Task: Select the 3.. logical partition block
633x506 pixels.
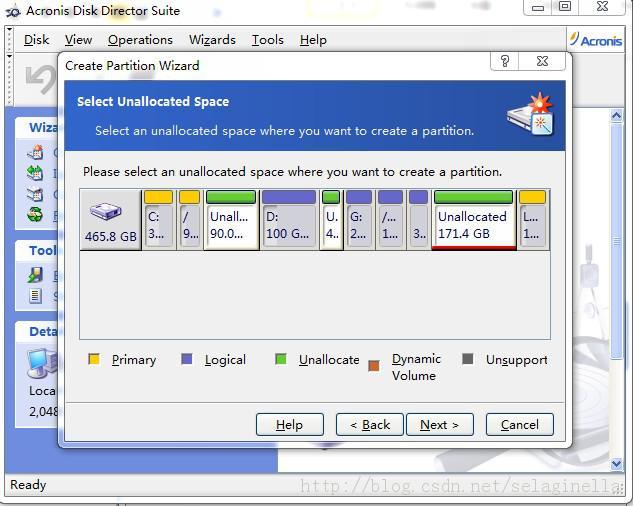Action: [x=418, y=219]
